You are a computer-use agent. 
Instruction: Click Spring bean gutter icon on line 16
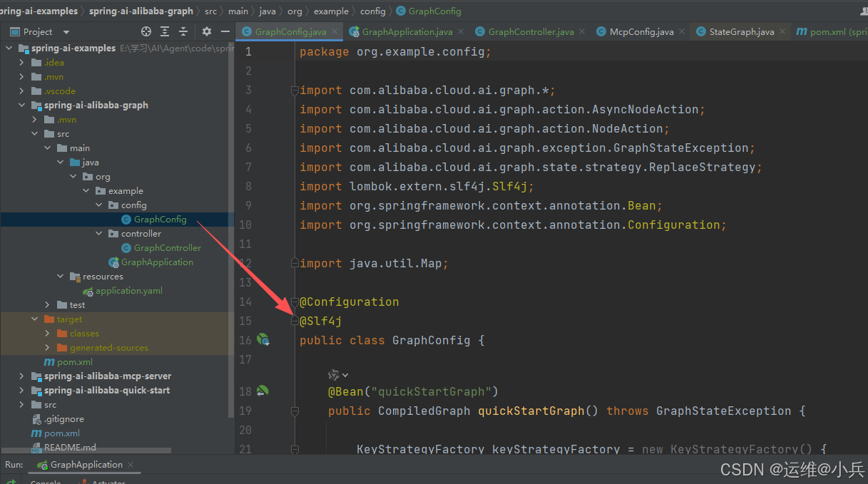tap(263, 340)
